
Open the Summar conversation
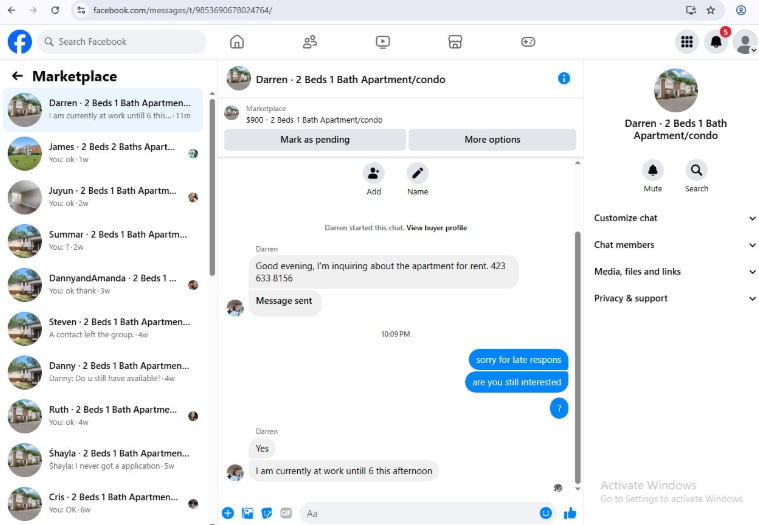tap(103, 241)
